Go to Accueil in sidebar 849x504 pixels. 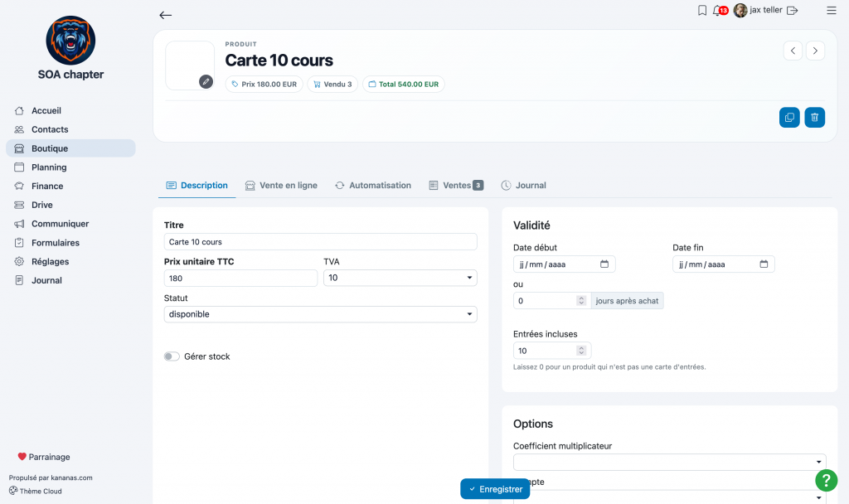pos(70,110)
